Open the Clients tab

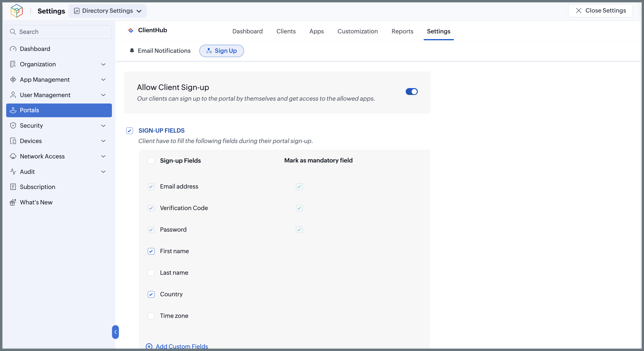pos(286,31)
